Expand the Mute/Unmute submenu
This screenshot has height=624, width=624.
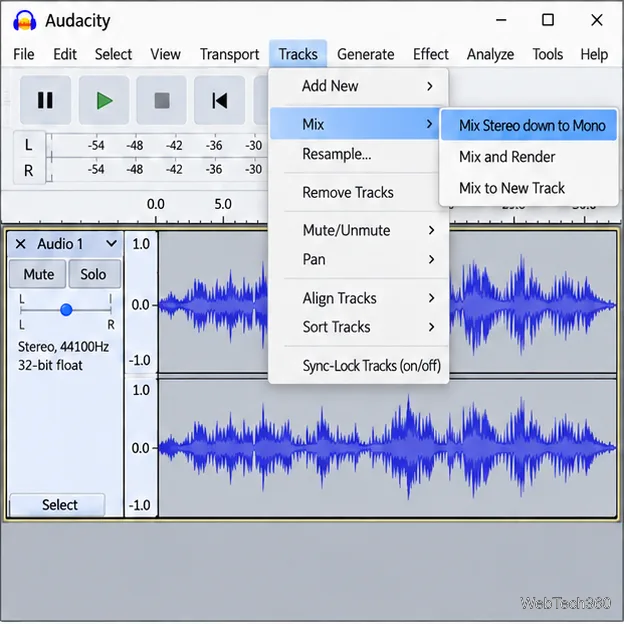point(359,230)
